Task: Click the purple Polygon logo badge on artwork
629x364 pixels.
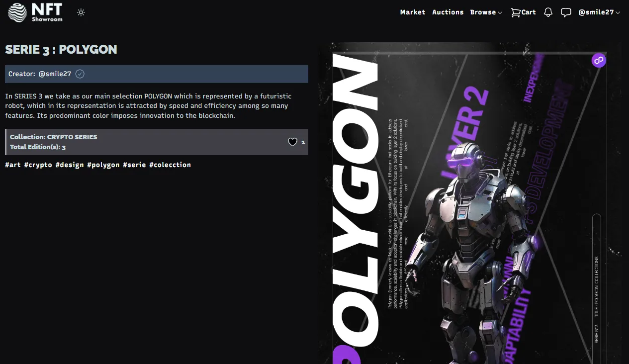Action: coord(599,60)
